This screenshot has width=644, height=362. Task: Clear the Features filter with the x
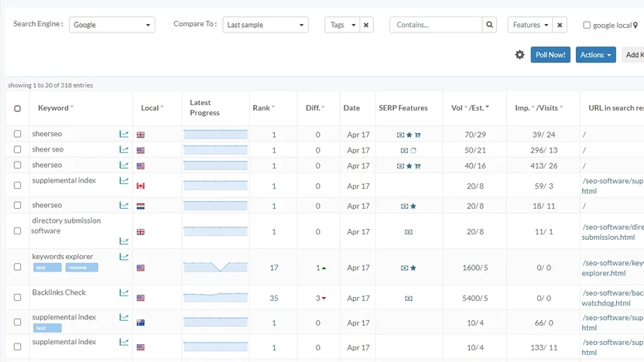coord(560,25)
